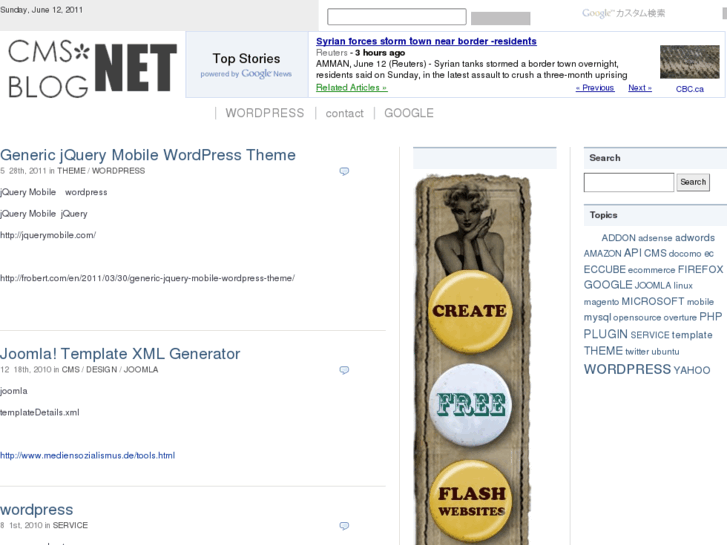The height and width of the screenshot is (545, 727).
Task: Click the white FREE badge
Action: [471, 405]
